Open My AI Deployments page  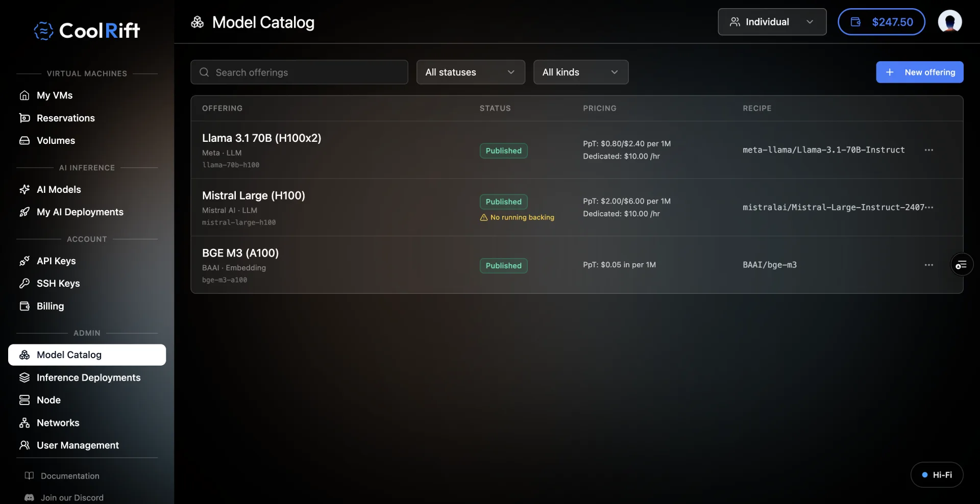[x=80, y=212]
